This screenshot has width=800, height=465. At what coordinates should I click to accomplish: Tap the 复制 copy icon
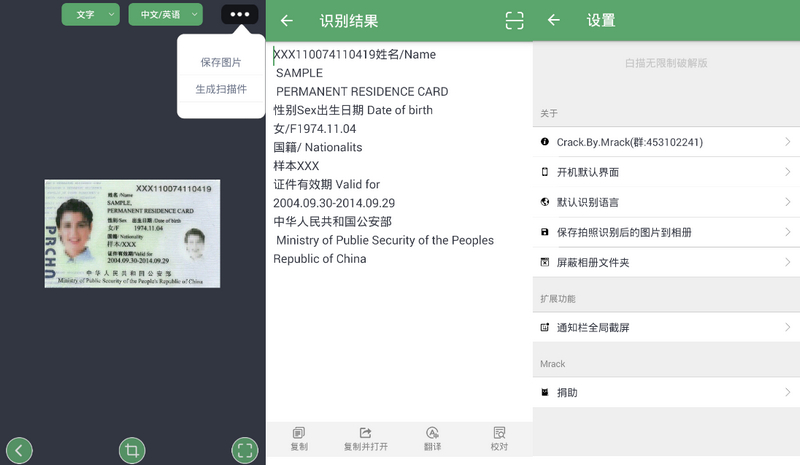click(x=299, y=438)
